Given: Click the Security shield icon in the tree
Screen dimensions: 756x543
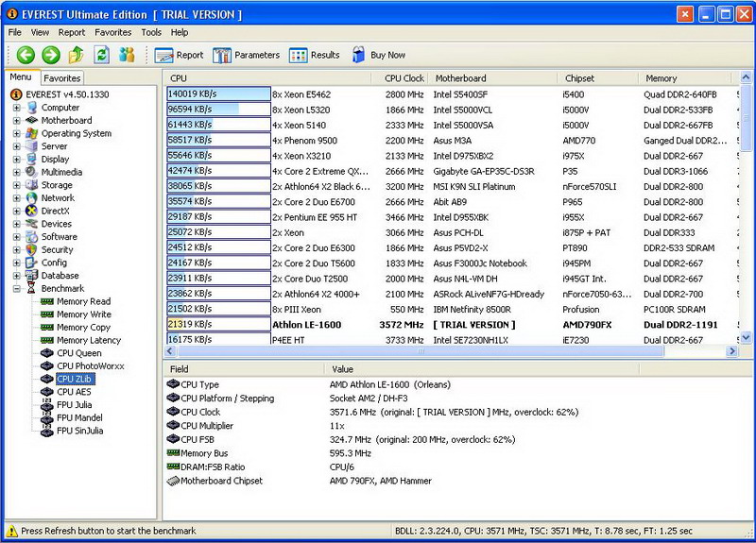Looking at the screenshot, I should point(32,249).
